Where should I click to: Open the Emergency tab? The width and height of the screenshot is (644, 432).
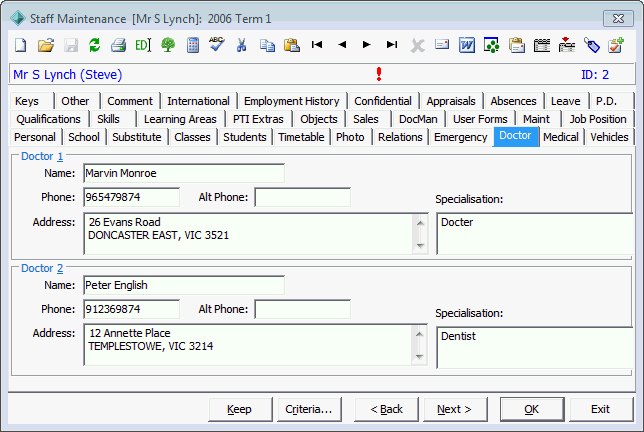pos(460,137)
